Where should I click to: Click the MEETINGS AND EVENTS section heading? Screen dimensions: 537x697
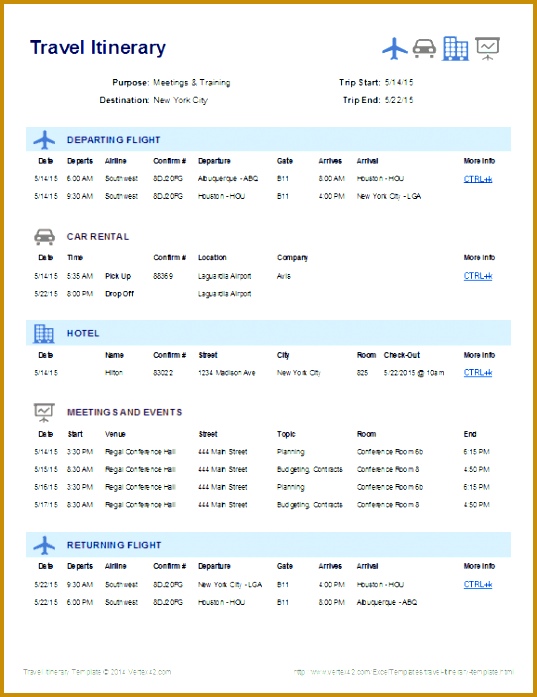pyautogui.click(x=124, y=413)
